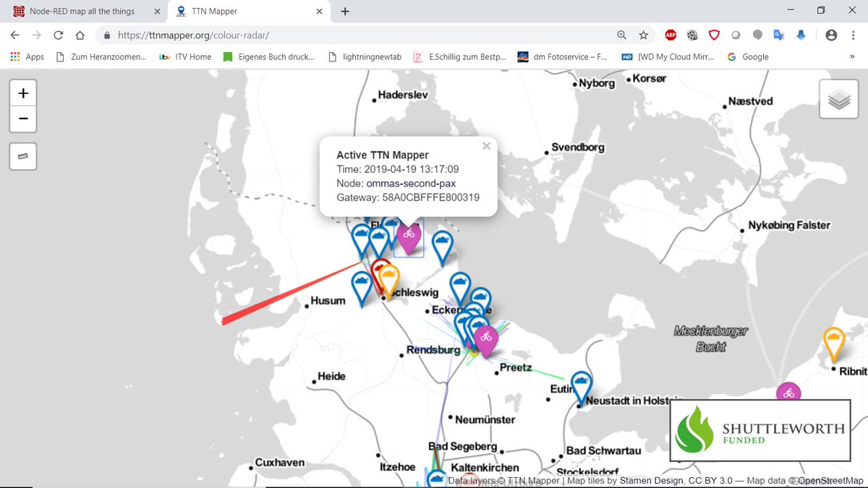Click the selected pink bicycle marker below popup
The width and height of the screenshot is (868, 488).
409,238
